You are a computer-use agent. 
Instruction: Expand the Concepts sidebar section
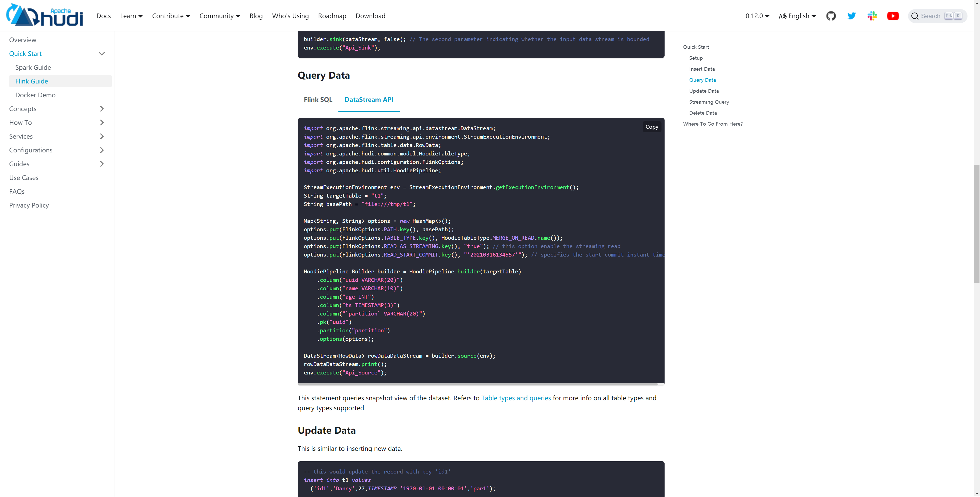[102, 109]
